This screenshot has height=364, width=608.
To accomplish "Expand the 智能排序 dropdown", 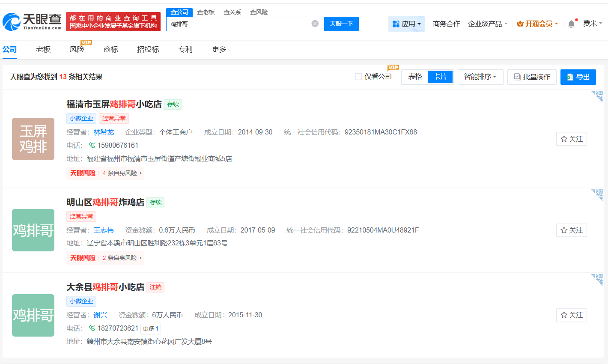I will point(480,77).
